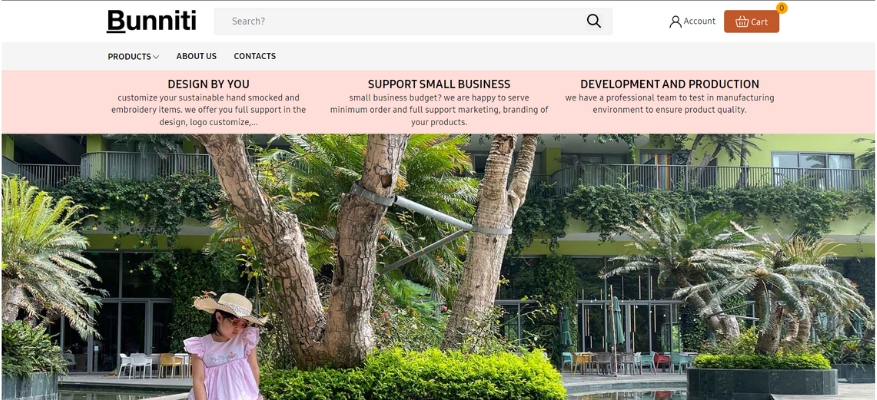Click the Account text link
This screenshot has width=877, height=400.
click(699, 21)
